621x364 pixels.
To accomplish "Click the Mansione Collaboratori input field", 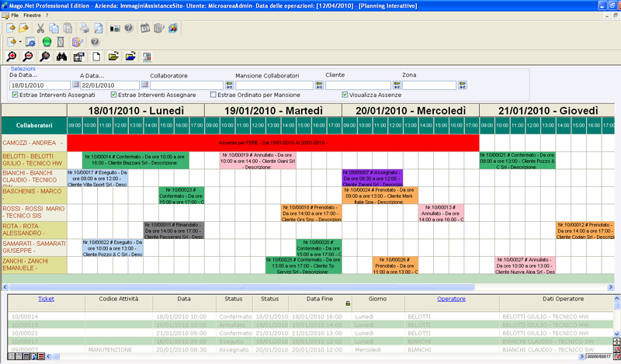I will pyautogui.click(x=275, y=85).
